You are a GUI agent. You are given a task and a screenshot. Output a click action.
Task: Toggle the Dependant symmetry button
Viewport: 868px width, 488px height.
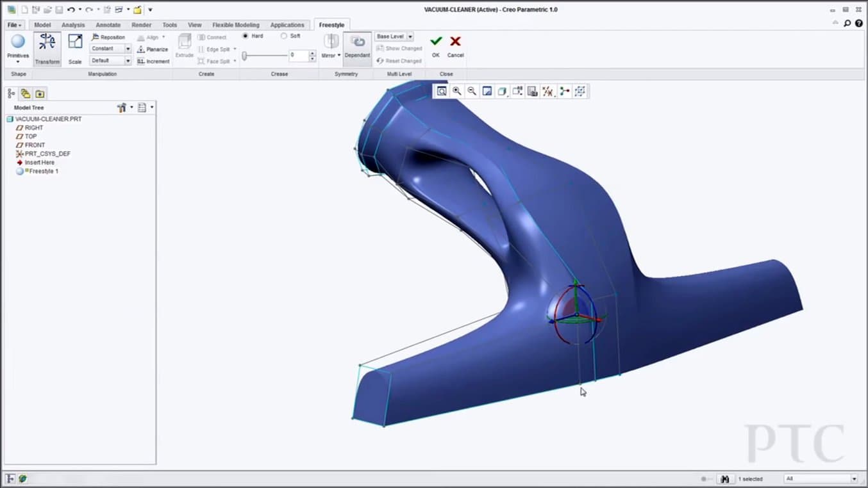(357, 48)
